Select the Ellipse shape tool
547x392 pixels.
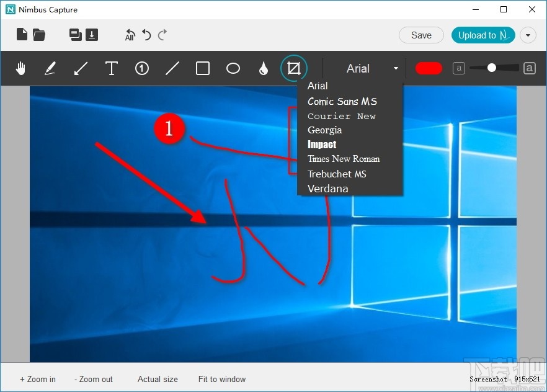(x=233, y=68)
